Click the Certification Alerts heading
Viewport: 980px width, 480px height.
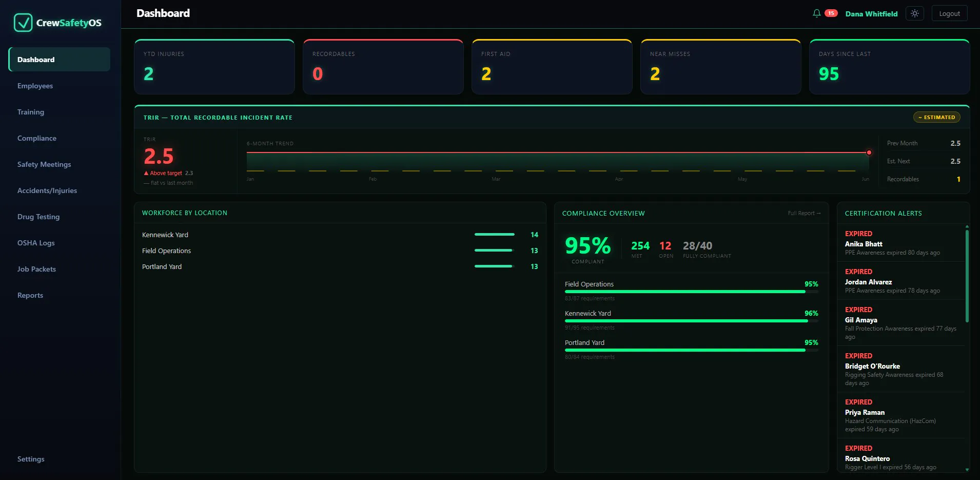tap(883, 213)
